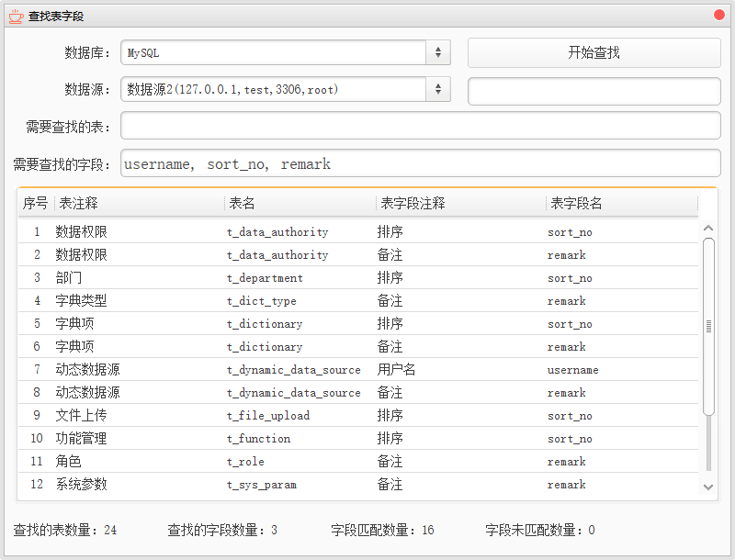Sort by the 表字段注释 column header
The height and width of the screenshot is (560, 735).
[x=461, y=203]
